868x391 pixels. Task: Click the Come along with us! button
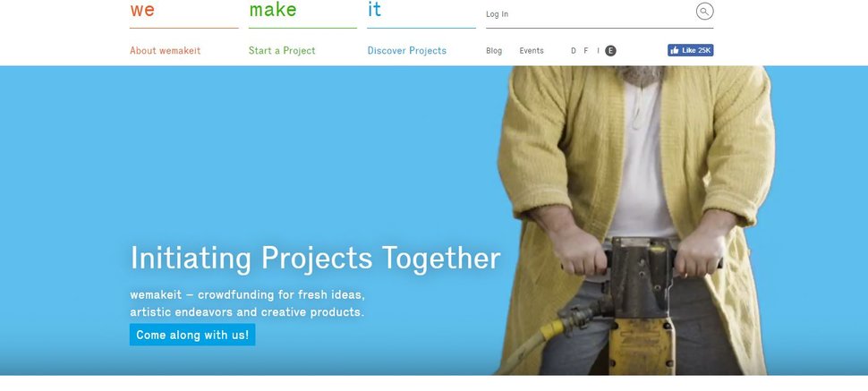point(192,335)
